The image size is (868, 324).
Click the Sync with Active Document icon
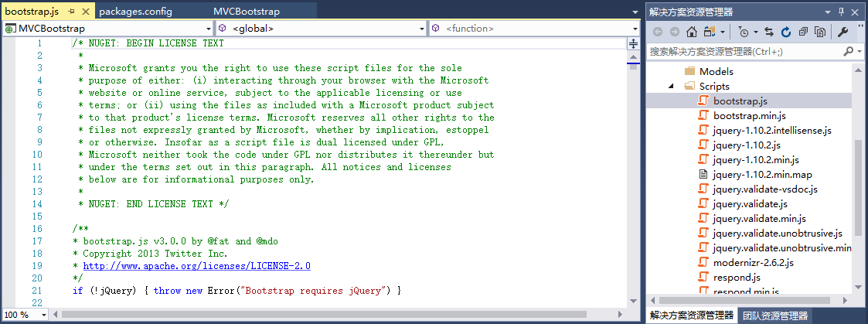(x=769, y=32)
